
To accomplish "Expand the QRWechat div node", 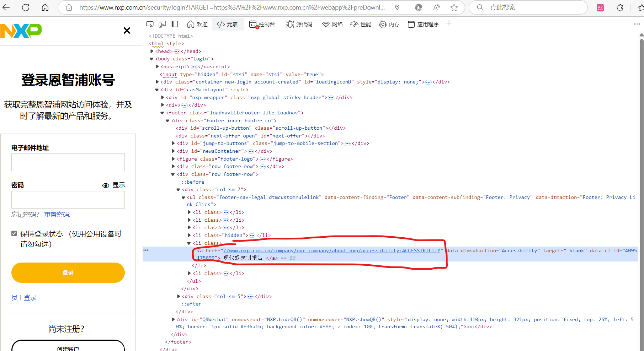I will 173,319.
